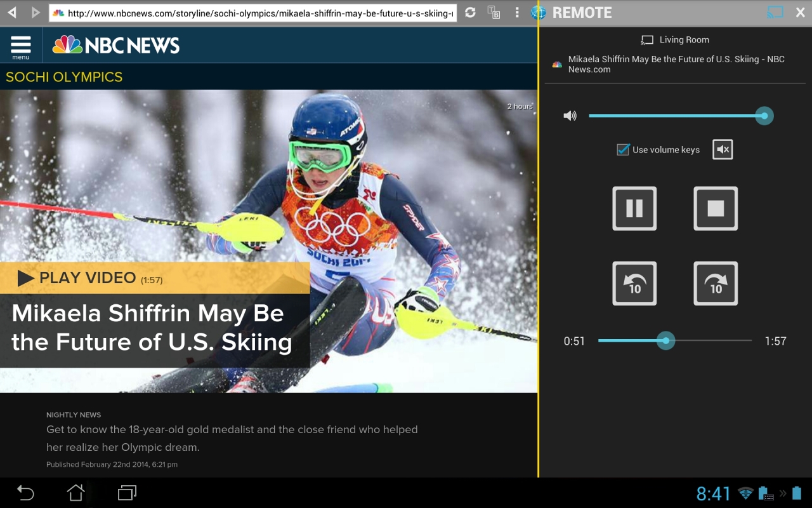Open the article headline about Mikaela Shiffrin
The image size is (812, 508).
pyautogui.click(x=150, y=327)
